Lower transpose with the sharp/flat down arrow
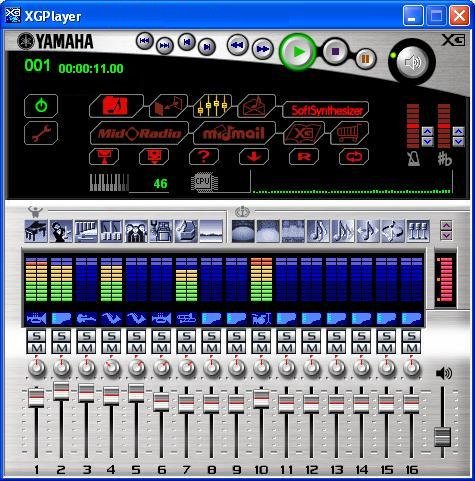The height and width of the screenshot is (481, 475). [x=458, y=142]
